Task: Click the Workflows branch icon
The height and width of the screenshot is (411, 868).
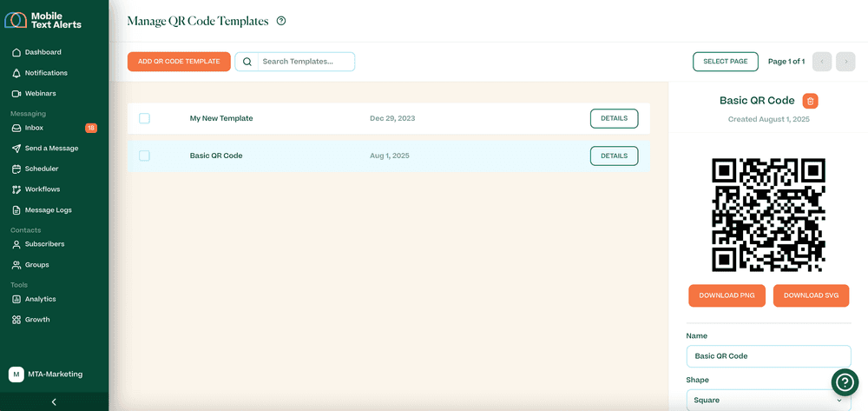Action: pos(16,189)
